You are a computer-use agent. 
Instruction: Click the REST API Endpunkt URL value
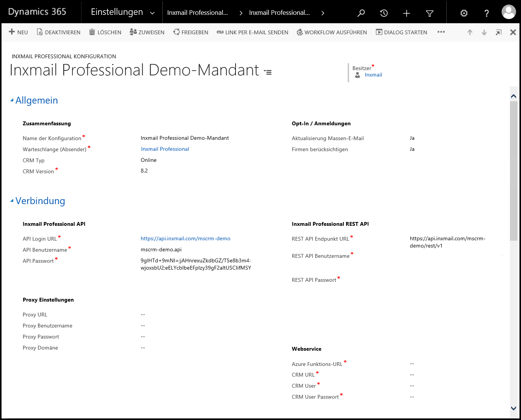[447, 242]
